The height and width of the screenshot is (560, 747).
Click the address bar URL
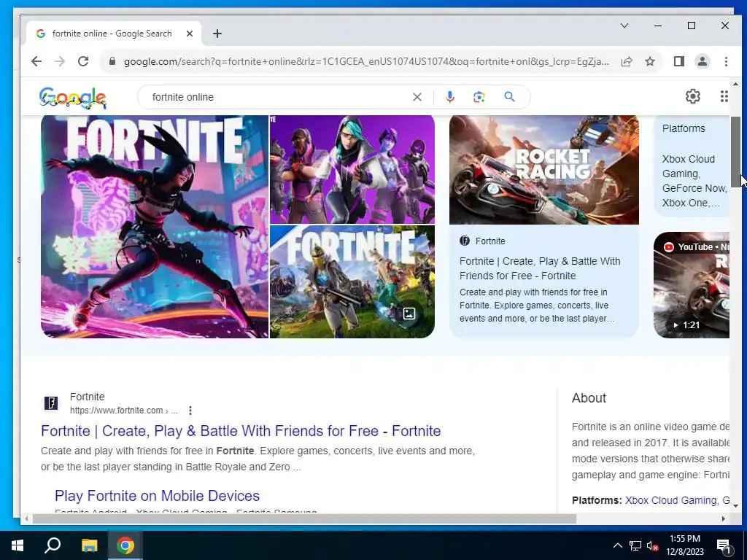coord(366,61)
